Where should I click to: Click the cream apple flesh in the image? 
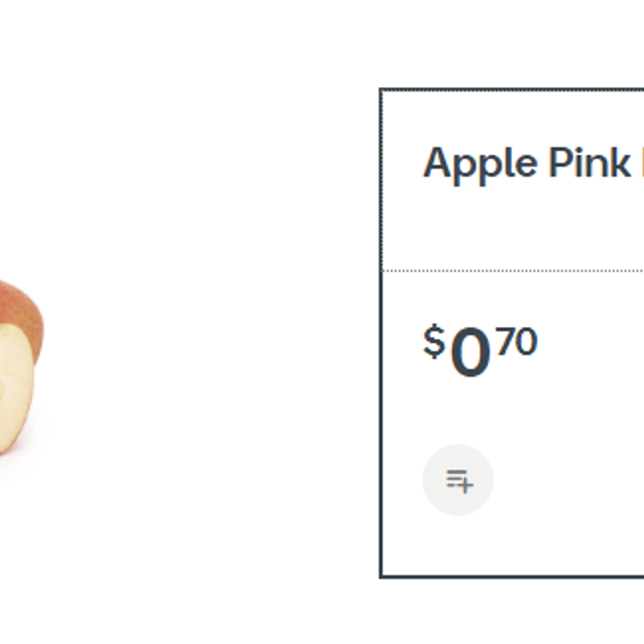(14, 386)
